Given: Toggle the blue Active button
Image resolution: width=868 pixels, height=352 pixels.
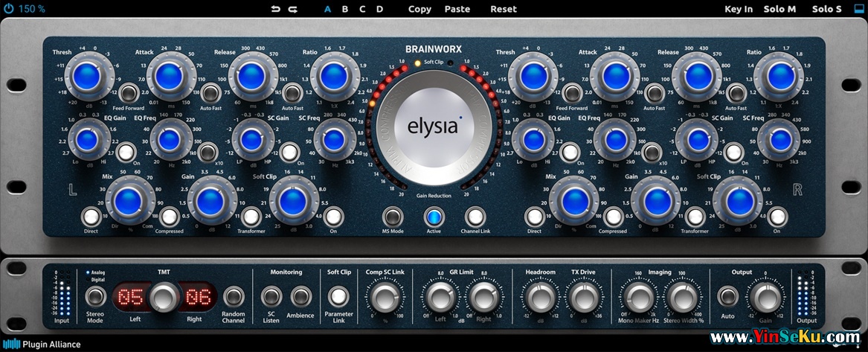Looking at the screenshot, I should (x=434, y=217).
